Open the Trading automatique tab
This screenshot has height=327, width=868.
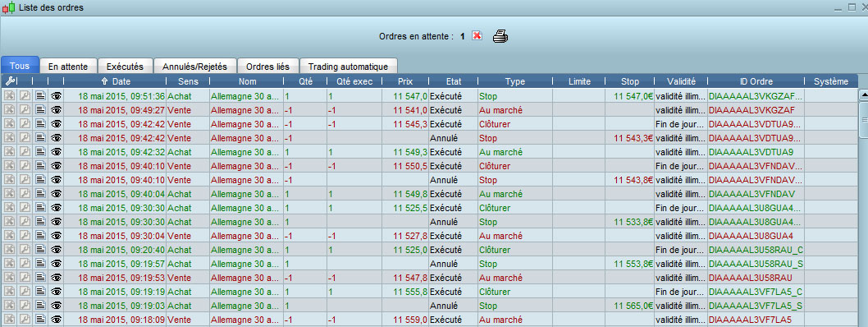pos(348,67)
